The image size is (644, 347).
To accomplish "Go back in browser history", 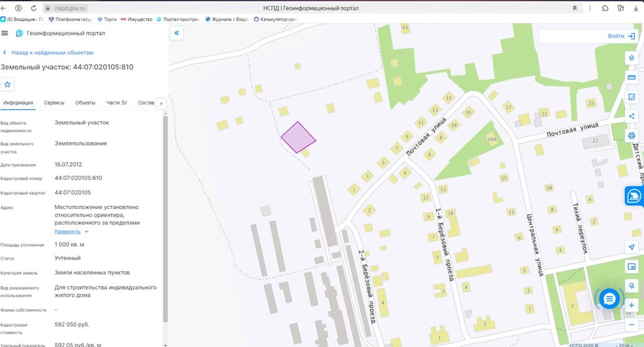I will [4, 8].
